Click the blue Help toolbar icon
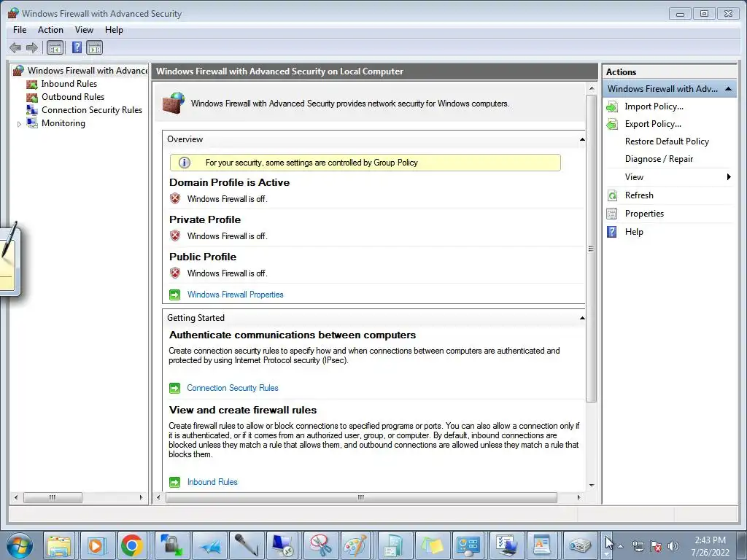 [x=77, y=47]
